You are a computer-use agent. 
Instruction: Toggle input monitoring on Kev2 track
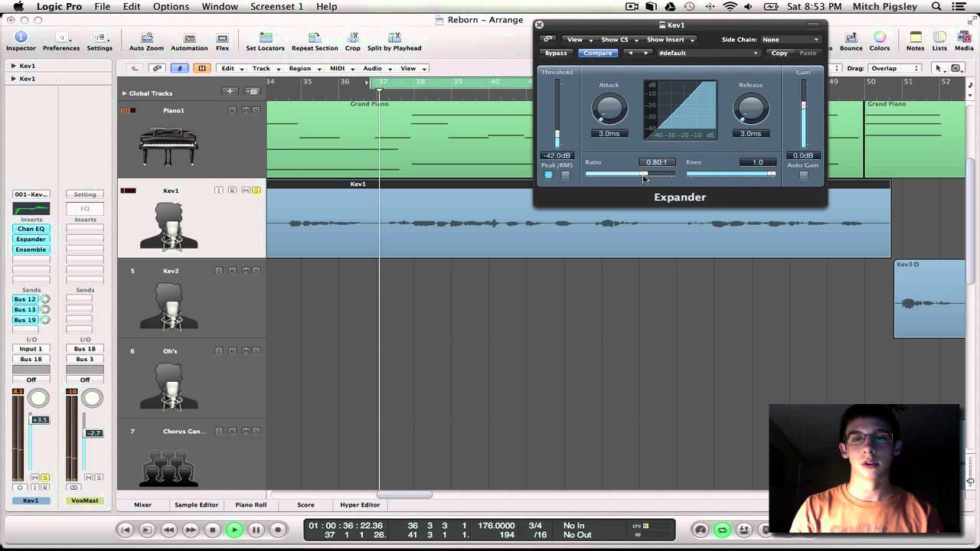point(218,271)
